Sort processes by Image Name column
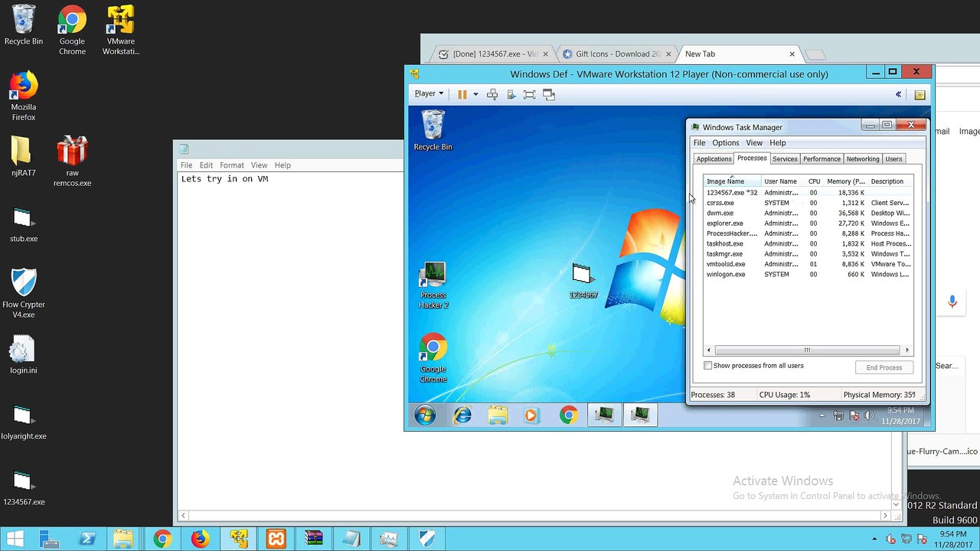The image size is (980, 551). pyautogui.click(x=732, y=181)
